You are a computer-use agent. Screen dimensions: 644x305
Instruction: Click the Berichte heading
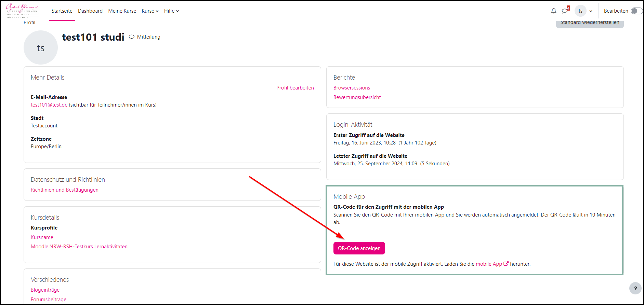pyautogui.click(x=344, y=78)
